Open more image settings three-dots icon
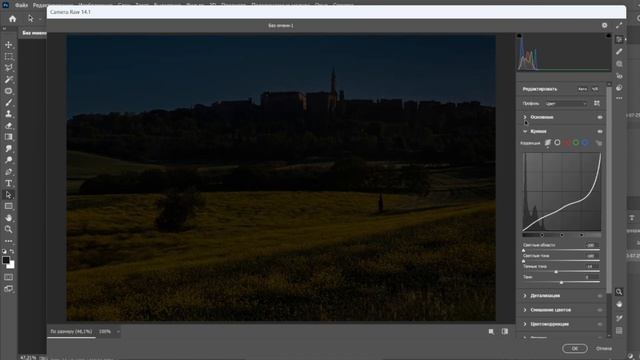This screenshot has width=640, height=360. pyautogui.click(x=619, y=98)
